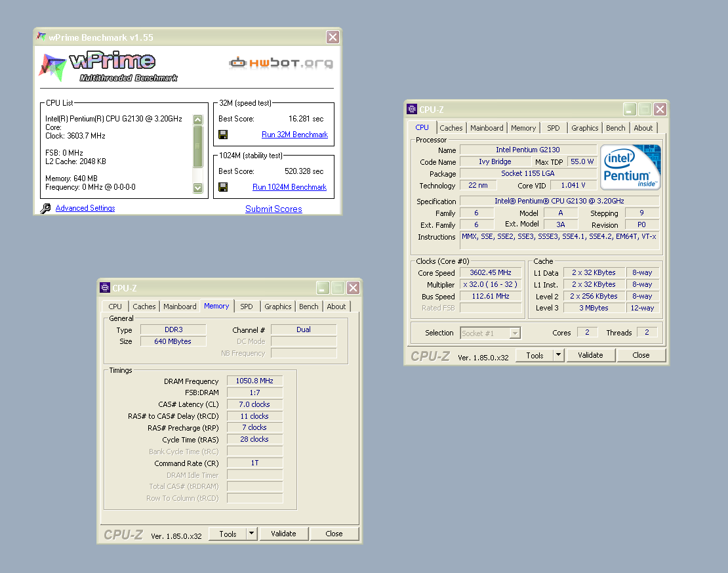Open Bench tab in memory CPU-Z window
The width and height of the screenshot is (728, 573).
(x=309, y=307)
